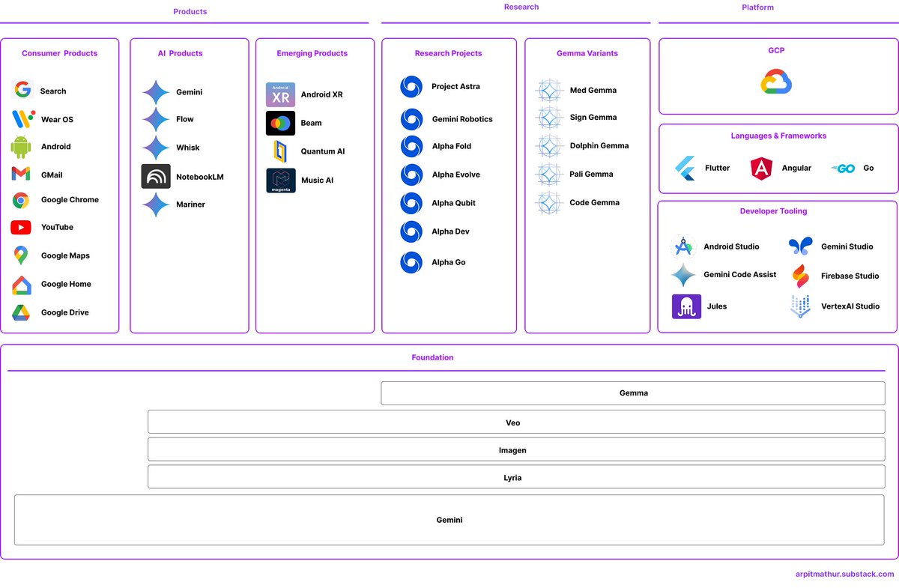The width and height of the screenshot is (899, 588).
Task: Click the Google Search logo icon
Action: point(22,90)
